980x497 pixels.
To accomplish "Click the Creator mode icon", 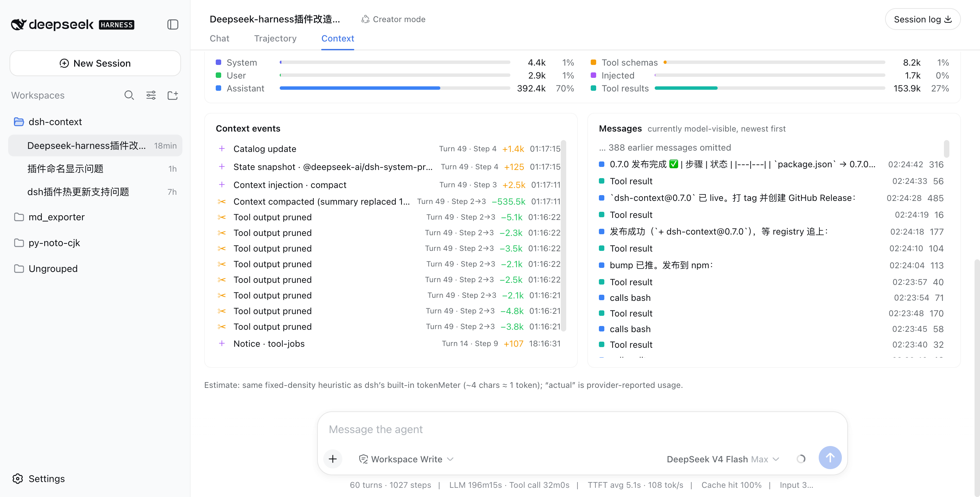I will click(x=365, y=19).
